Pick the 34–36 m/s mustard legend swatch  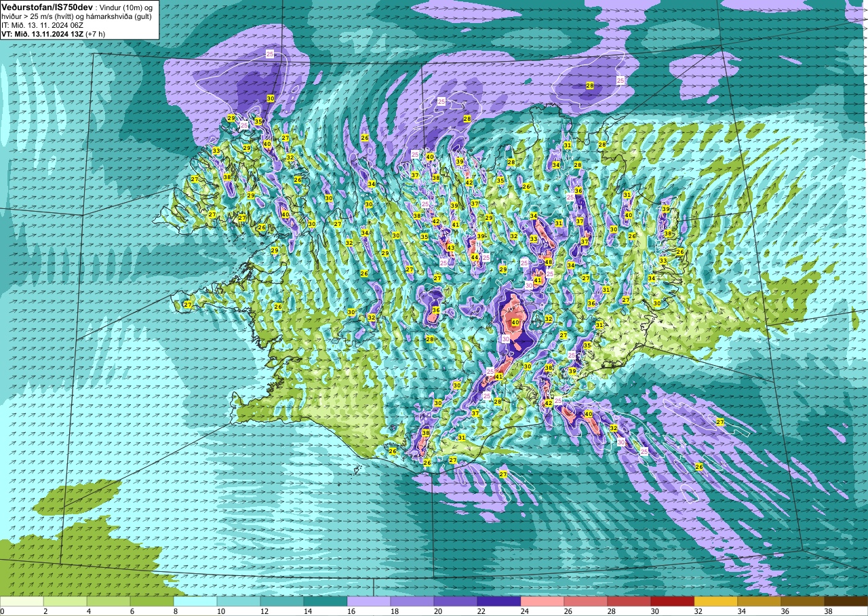click(x=759, y=601)
